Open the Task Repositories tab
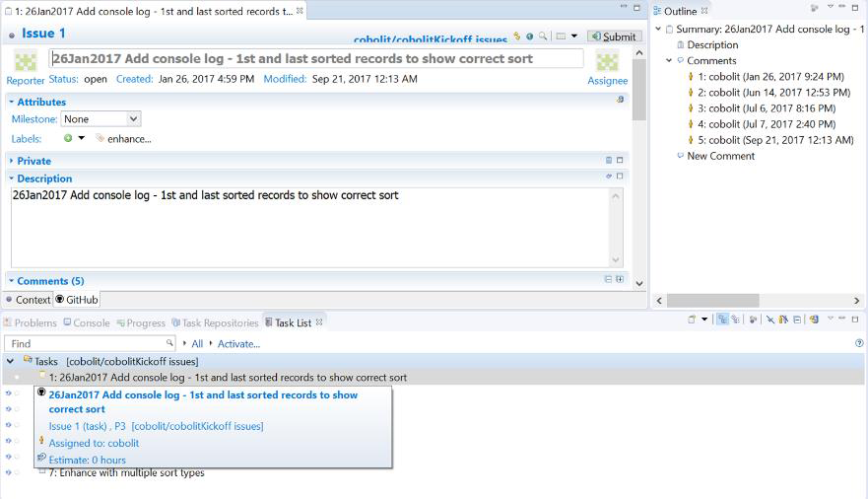This screenshot has width=868, height=499. [215, 322]
